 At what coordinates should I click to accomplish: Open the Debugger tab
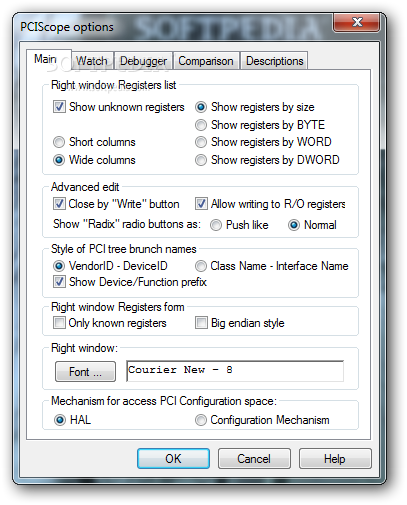point(143,61)
